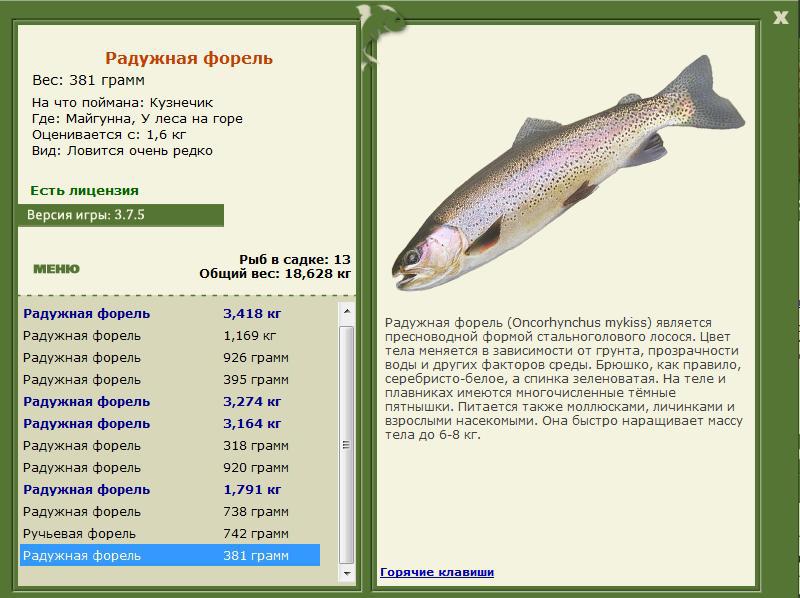This screenshot has width=800, height=598.
Task: Click the Где: Майгунна, У леса на горе line
Action: pos(137,119)
